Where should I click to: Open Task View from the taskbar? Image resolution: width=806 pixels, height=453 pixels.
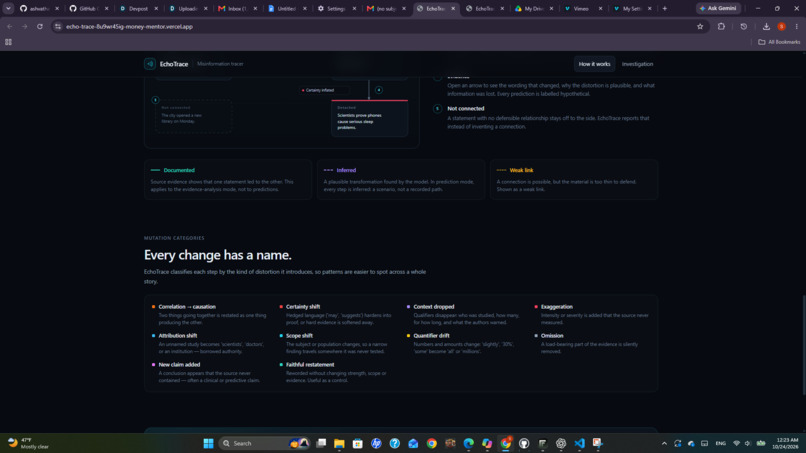tap(321, 443)
